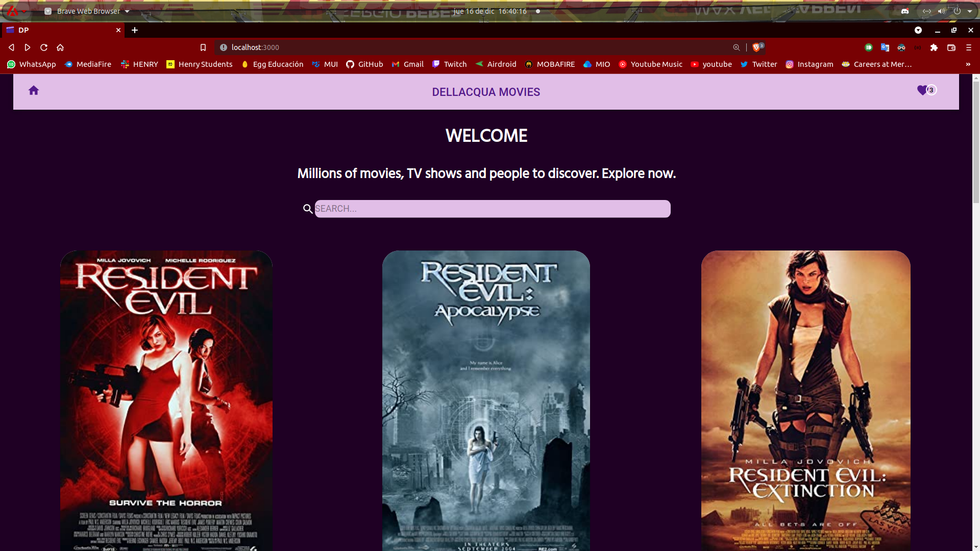
Task: Click the power button in the system tray
Action: click(957, 11)
